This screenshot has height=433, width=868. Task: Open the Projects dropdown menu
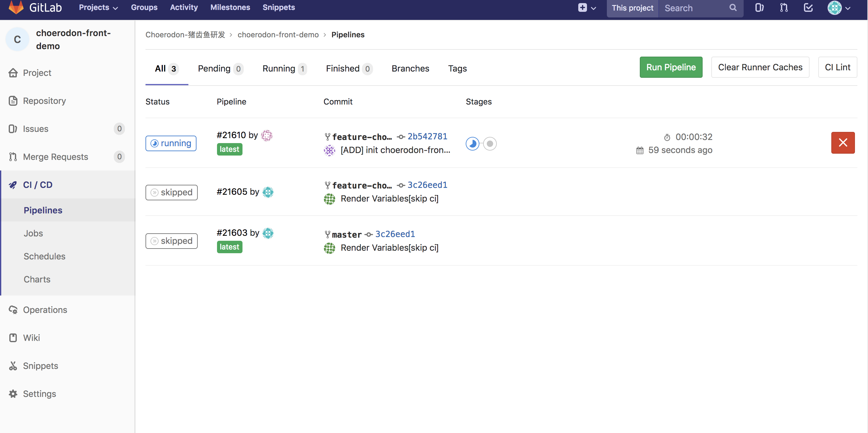click(x=99, y=8)
